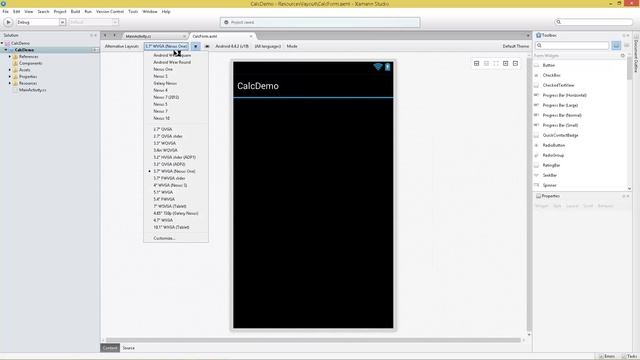Image resolution: width=640 pixels, height=360 pixels.
Task: Collapse the CalcDemo solution node
Action: (x=2, y=43)
